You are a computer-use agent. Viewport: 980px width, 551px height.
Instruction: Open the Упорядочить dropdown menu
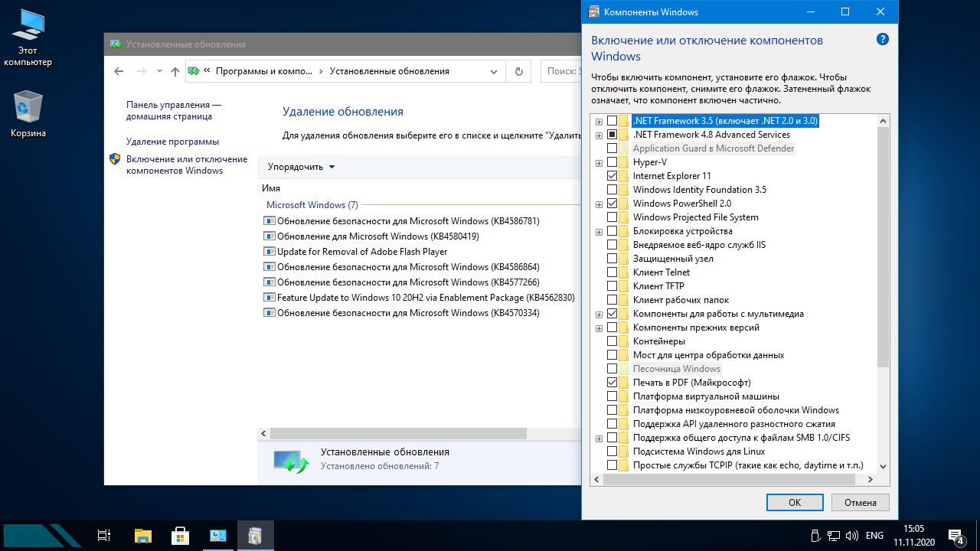click(x=301, y=167)
